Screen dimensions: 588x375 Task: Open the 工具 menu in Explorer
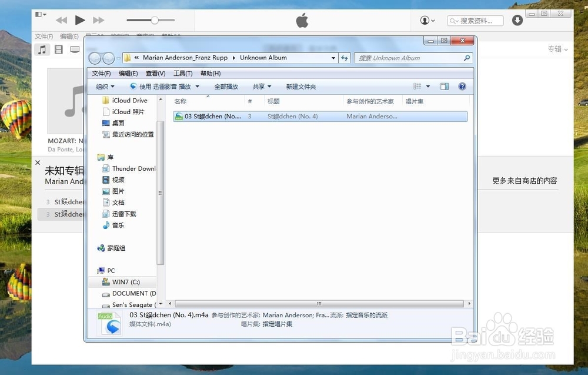[183, 73]
